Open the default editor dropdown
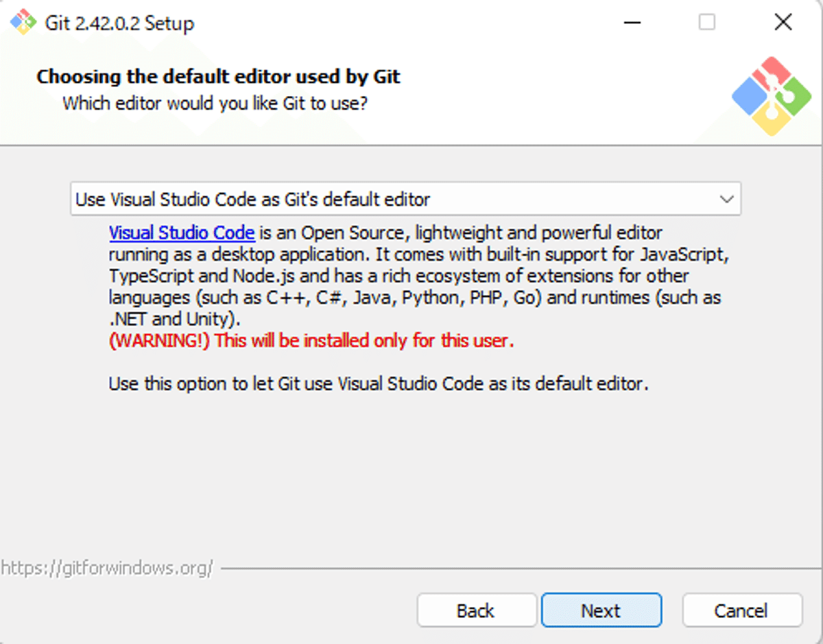Viewport: 823px width, 644px height. click(405, 199)
